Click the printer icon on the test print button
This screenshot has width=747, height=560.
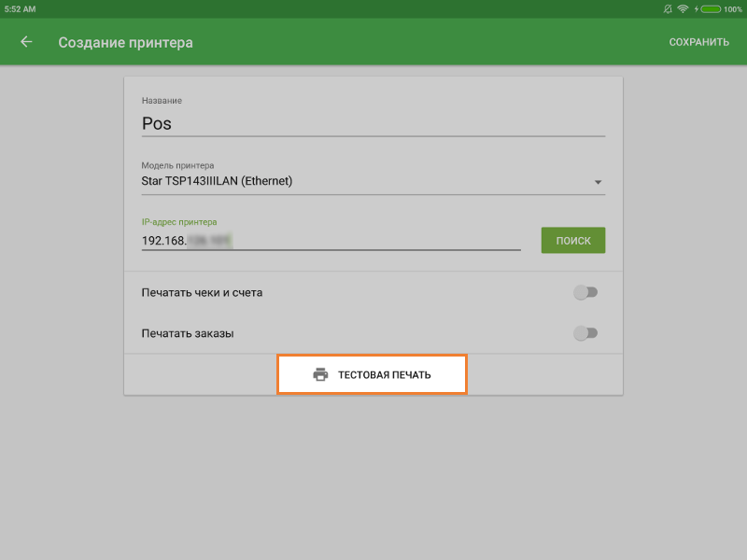(x=320, y=374)
